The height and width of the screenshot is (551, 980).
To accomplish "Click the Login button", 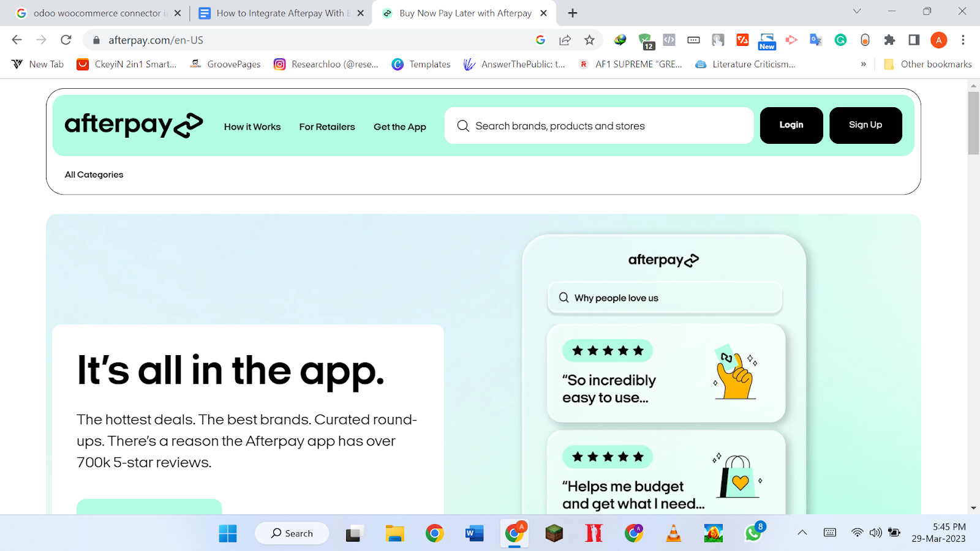I will pyautogui.click(x=791, y=125).
